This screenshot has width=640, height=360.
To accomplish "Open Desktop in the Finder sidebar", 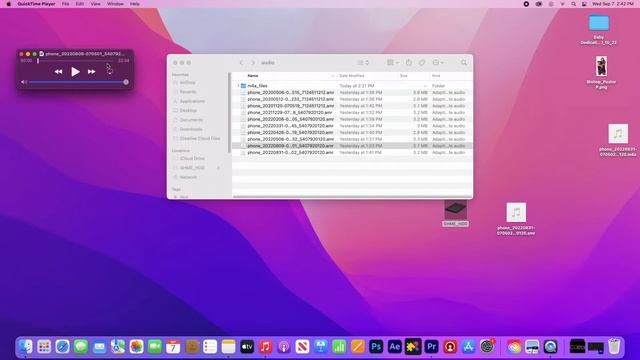I will click(188, 111).
